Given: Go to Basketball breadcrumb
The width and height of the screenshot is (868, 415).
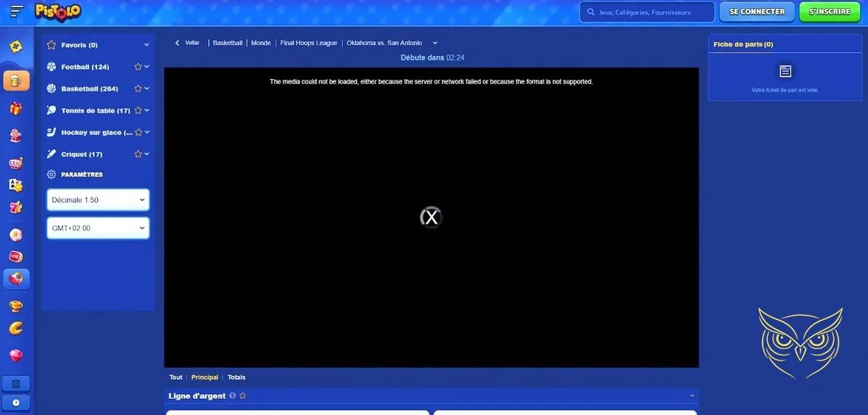Looking at the screenshot, I should click(228, 43).
